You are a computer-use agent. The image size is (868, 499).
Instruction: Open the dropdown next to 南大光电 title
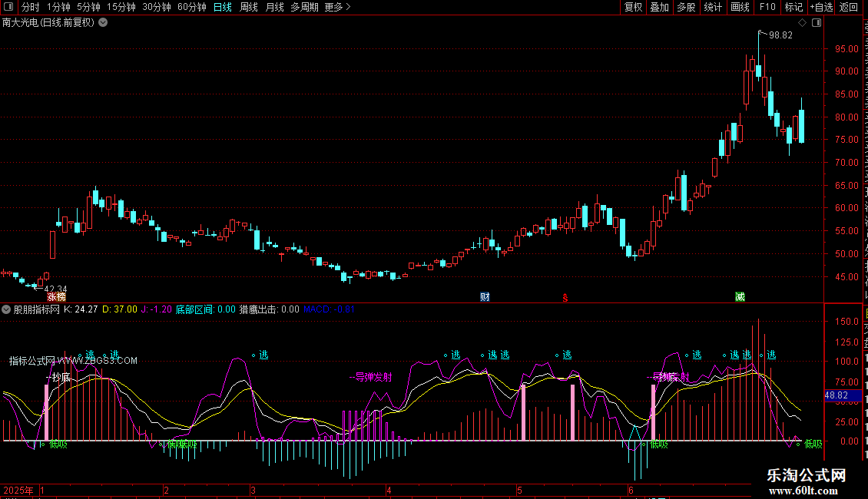coord(103,23)
